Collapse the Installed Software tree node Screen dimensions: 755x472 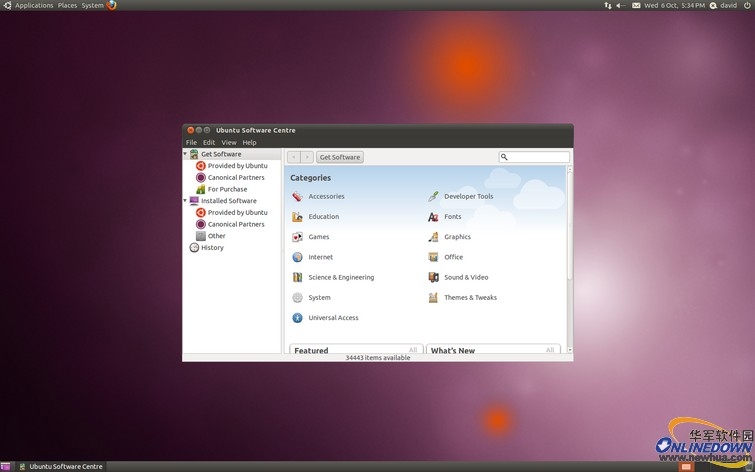pos(185,200)
